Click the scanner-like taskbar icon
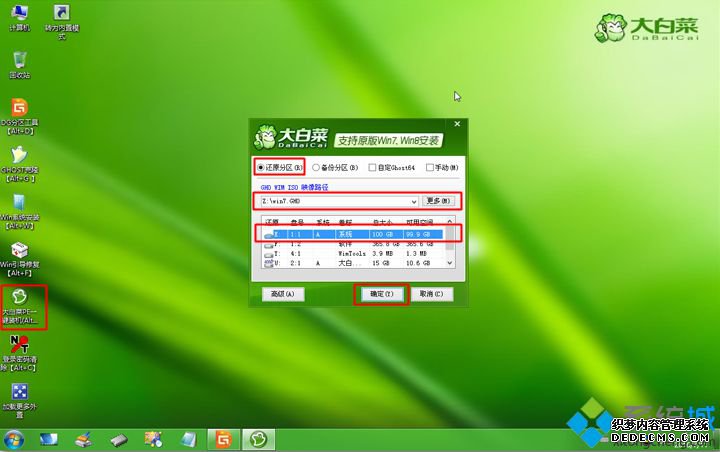The image size is (720, 452). [84, 440]
